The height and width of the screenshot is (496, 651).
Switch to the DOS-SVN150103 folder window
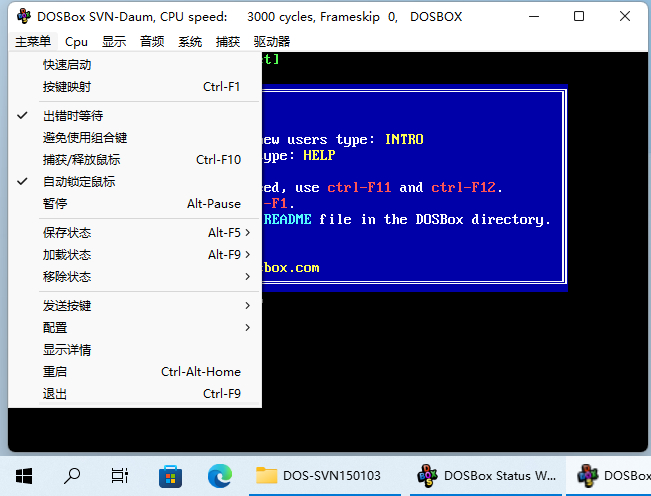pyautogui.click(x=325, y=476)
